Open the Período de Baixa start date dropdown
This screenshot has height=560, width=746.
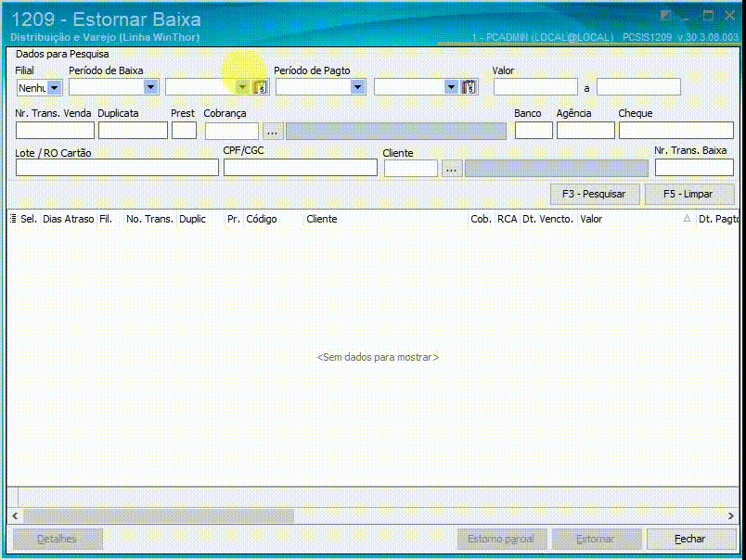(151, 87)
